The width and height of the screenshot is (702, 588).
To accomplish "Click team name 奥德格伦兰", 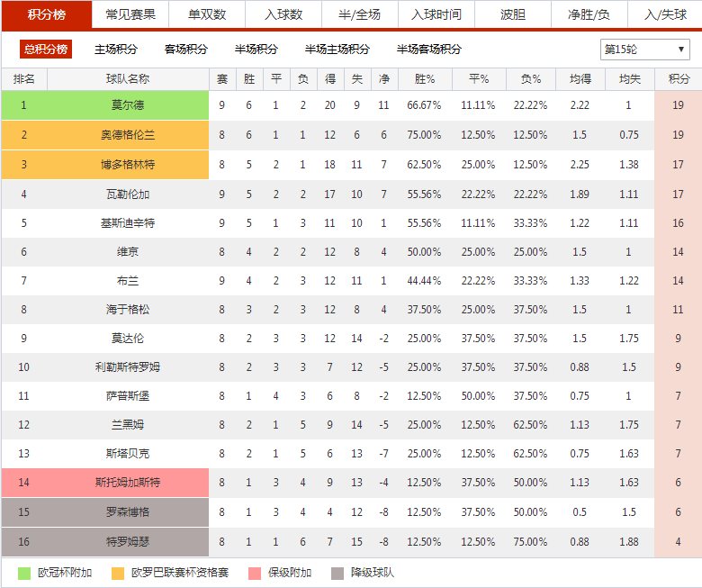I will click(x=128, y=135).
